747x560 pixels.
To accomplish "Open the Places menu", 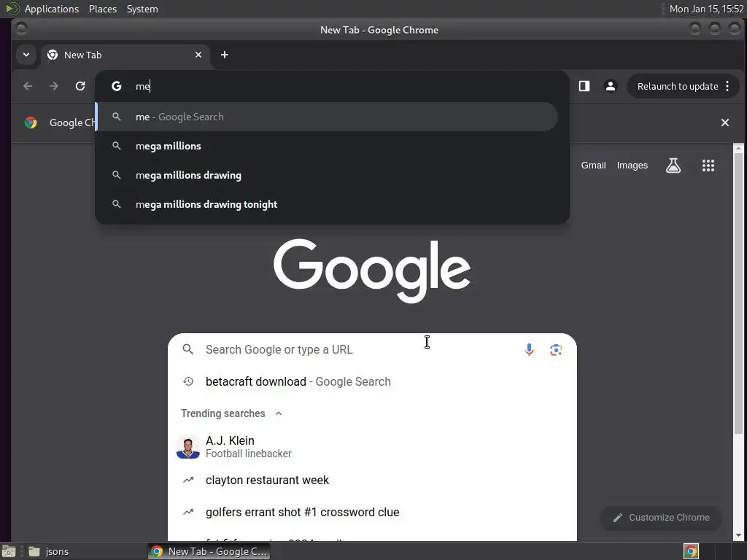I will (103, 9).
